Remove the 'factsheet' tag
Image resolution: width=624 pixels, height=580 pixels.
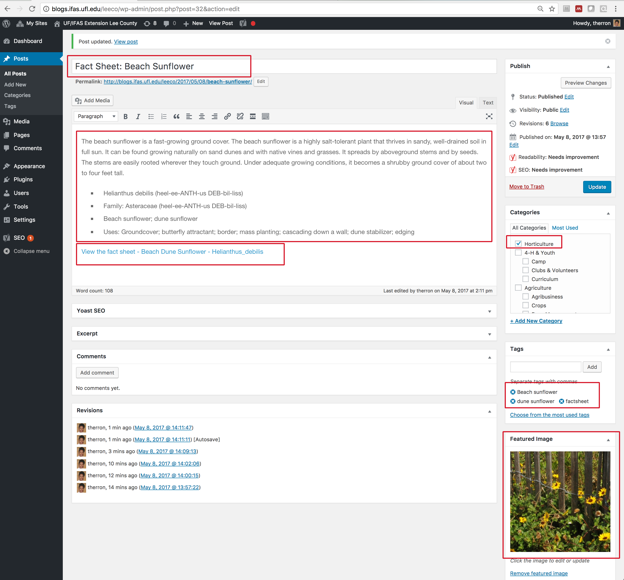pyautogui.click(x=562, y=401)
